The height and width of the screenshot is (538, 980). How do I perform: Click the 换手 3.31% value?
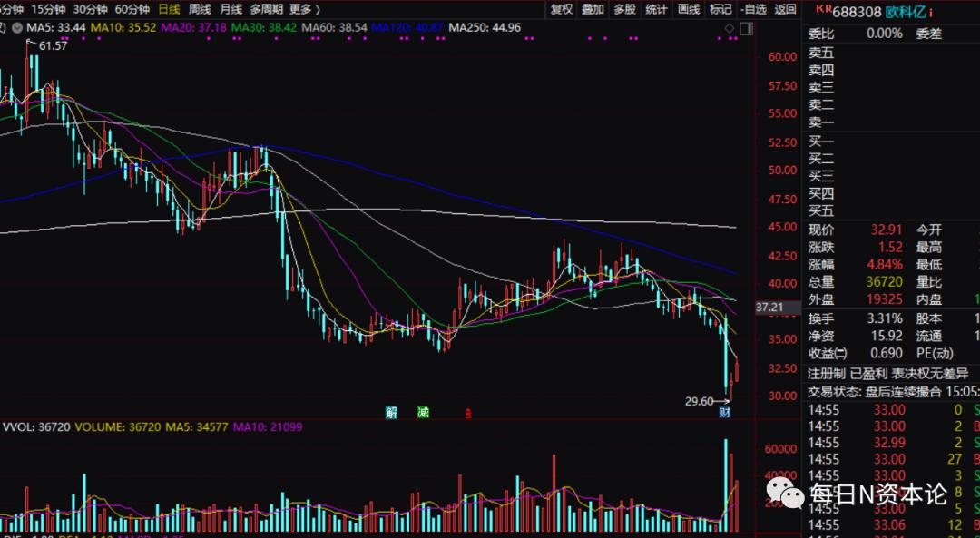click(885, 318)
